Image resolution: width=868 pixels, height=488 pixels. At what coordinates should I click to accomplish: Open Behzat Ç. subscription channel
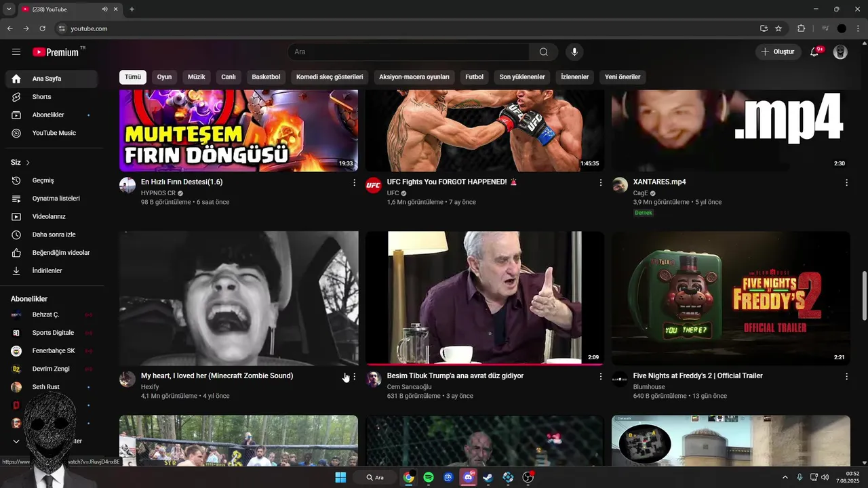52,314
